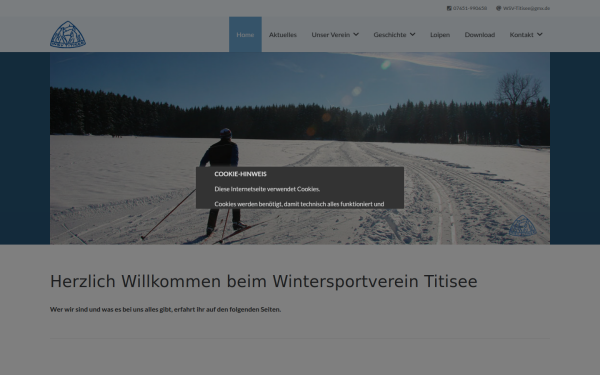The image size is (600, 375).
Task: Click the phone icon next to 07651-990658
Action: 449,8
